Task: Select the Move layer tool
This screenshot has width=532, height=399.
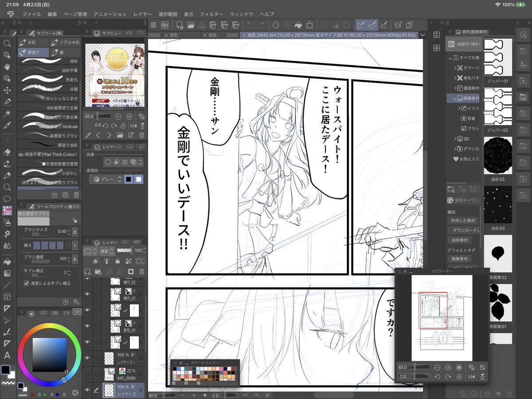Action: coord(7,90)
